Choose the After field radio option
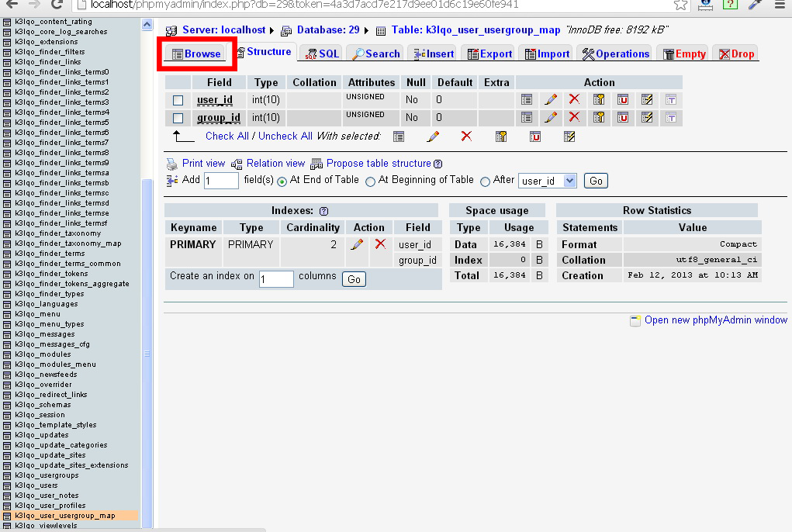Image resolution: width=792 pixels, height=532 pixels. pyautogui.click(x=486, y=181)
